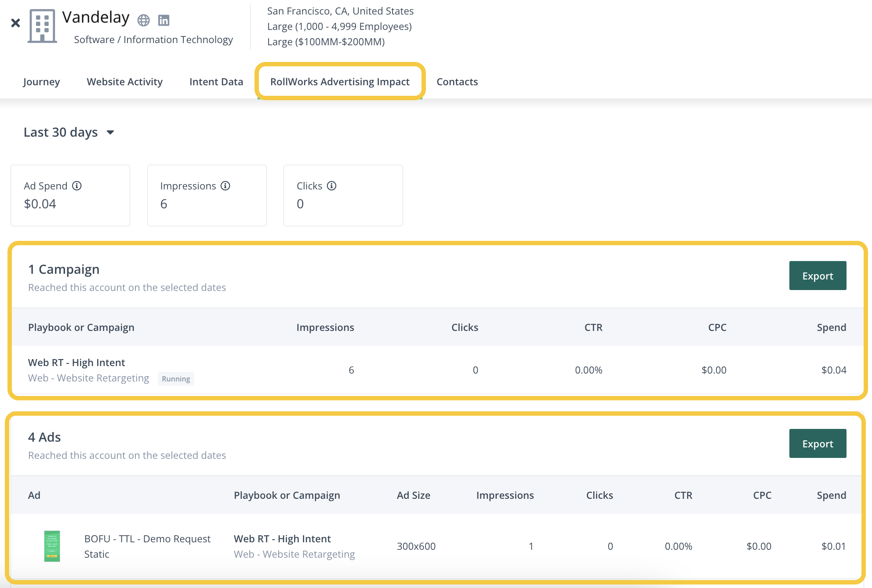Click Playbook or Campaign header in Campaign table
This screenshot has width=872, height=588.
pos(81,327)
